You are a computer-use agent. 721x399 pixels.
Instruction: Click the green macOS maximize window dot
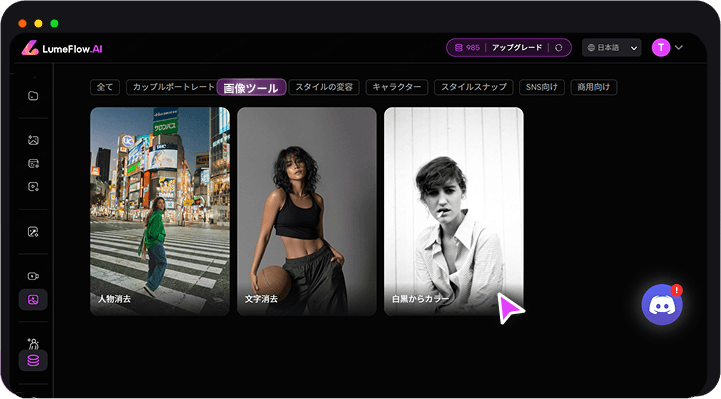(54, 23)
